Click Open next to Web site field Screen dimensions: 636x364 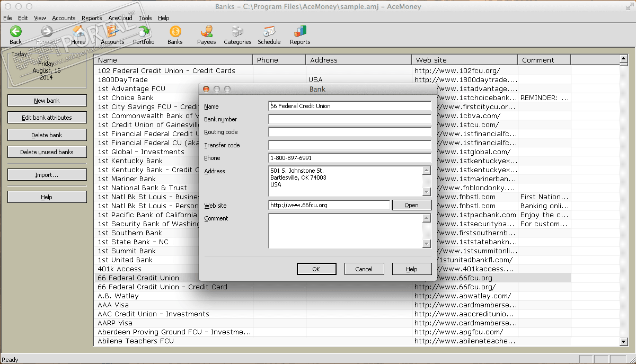[411, 205]
